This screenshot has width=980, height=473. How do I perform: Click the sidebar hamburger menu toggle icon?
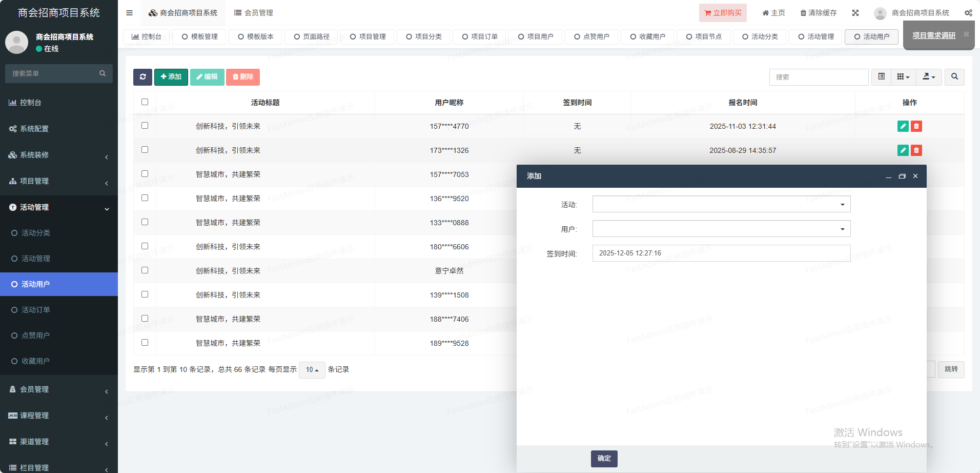click(x=130, y=13)
